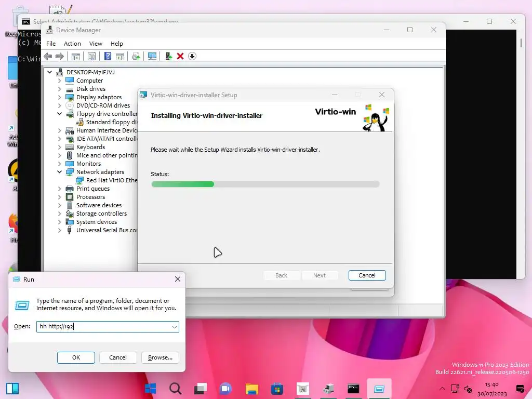Expand the Display adaptors node
This screenshot has height=399, width=532.
pos(60,97)
